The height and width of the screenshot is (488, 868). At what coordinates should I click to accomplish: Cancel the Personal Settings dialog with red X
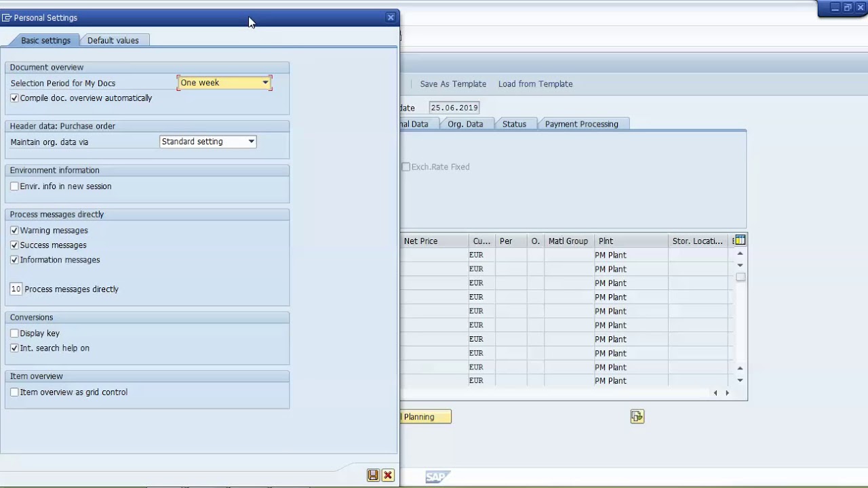click(388, 476)
